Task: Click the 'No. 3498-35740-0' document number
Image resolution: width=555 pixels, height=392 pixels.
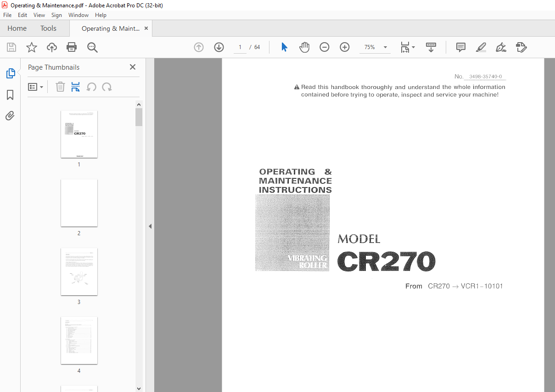Action: click(480, 77)
